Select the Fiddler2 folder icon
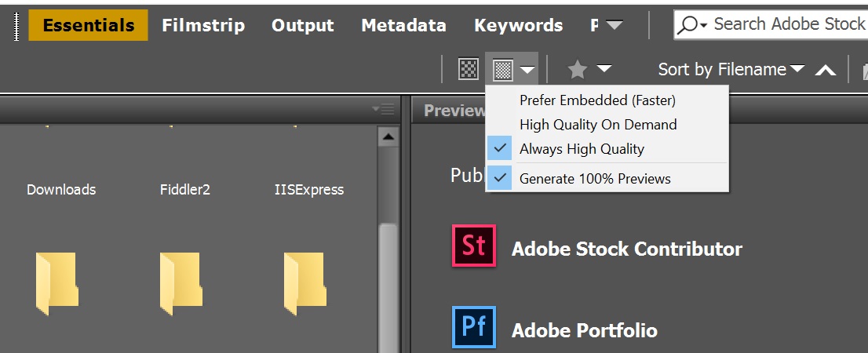868x353 pixels. (181, 284)
